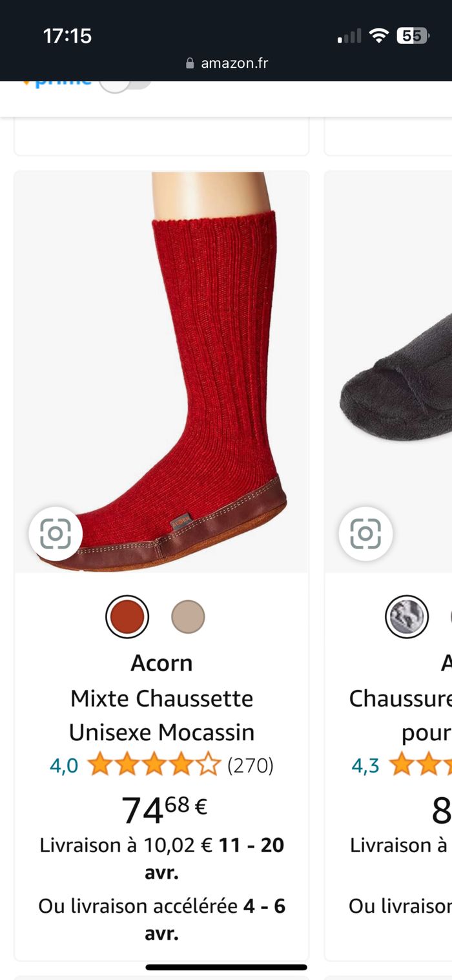
Task: Click the star rating of Acorn sock
Action: pyautogui.click(x=154, y=766)
